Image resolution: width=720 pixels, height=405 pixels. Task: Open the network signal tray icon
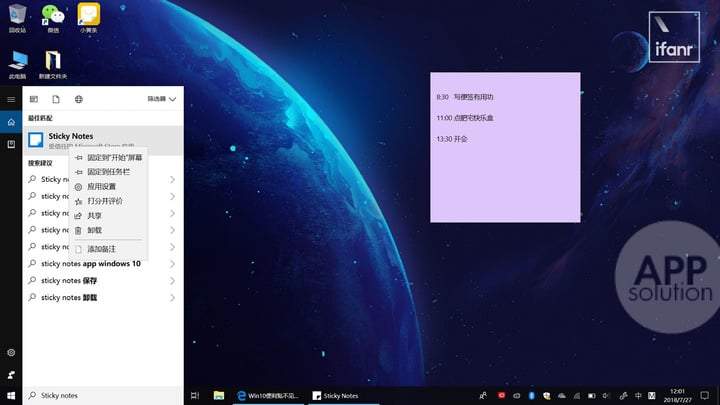point(577,395)
